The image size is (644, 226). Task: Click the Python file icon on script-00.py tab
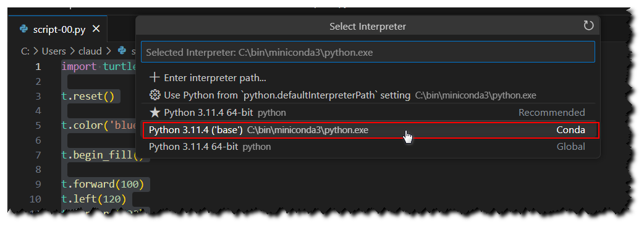[x=24, y=29]
